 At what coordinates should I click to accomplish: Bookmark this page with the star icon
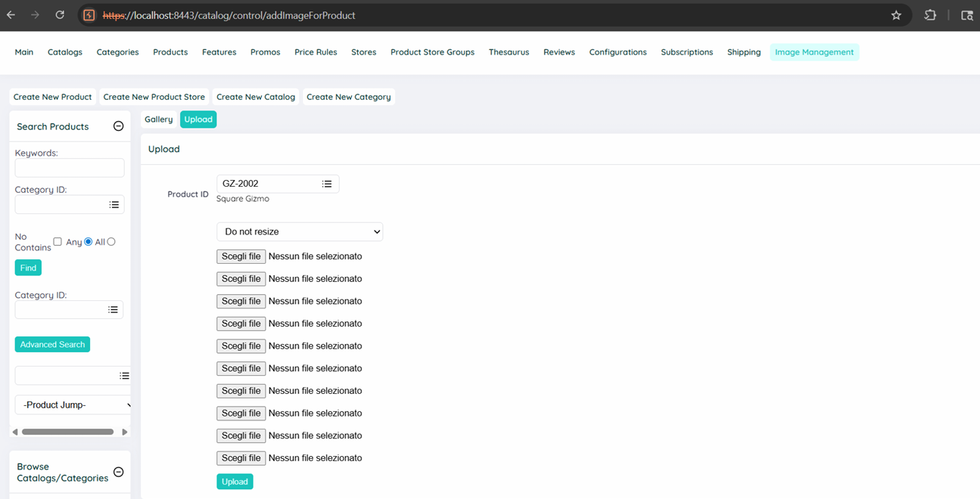(x=896, y=15)
